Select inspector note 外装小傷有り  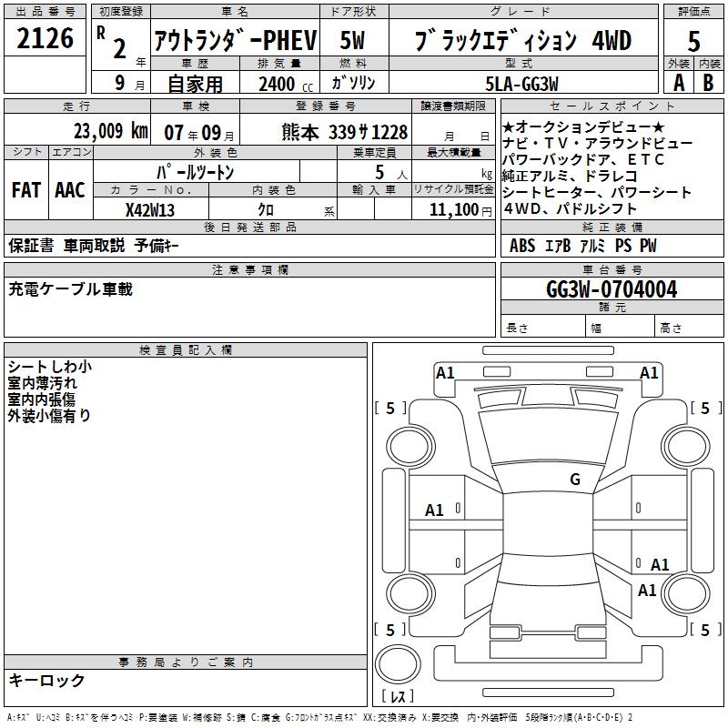(49, 416)
